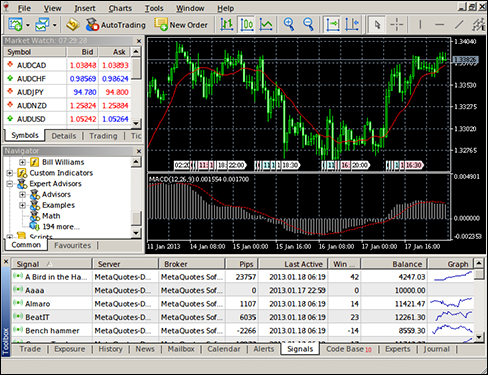Image resolution: width=488 pixels, height=375 pixels.
Task: Toggle the AutoTrading button
Action: point(116,25)
